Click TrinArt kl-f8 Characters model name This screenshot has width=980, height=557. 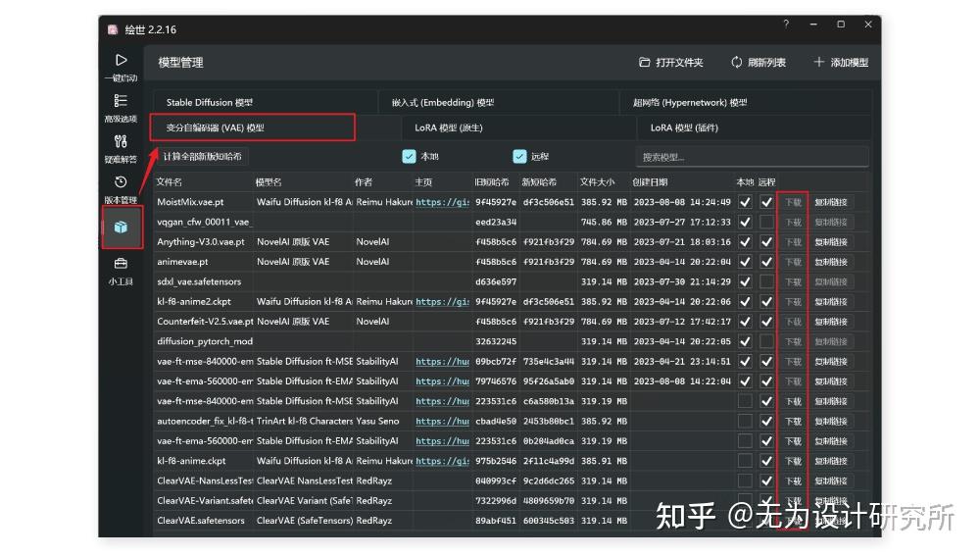tap(305, 422)
